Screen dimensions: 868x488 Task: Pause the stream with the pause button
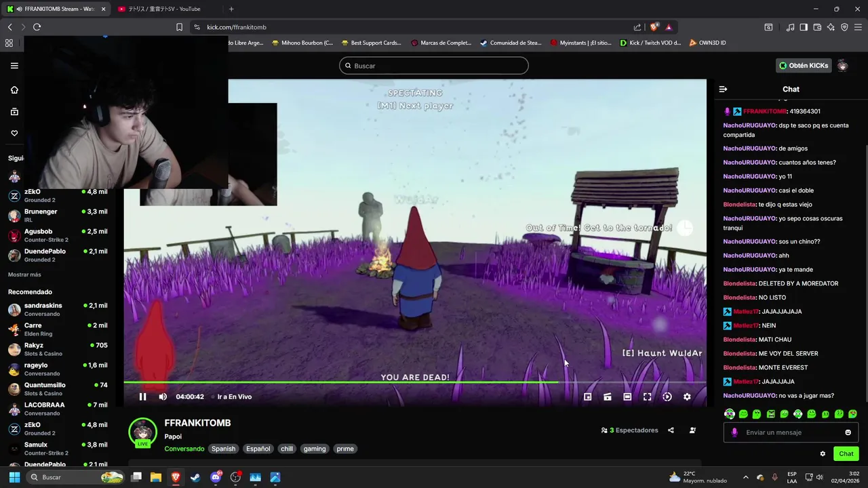pyautogui.click(x=142, y=396)
